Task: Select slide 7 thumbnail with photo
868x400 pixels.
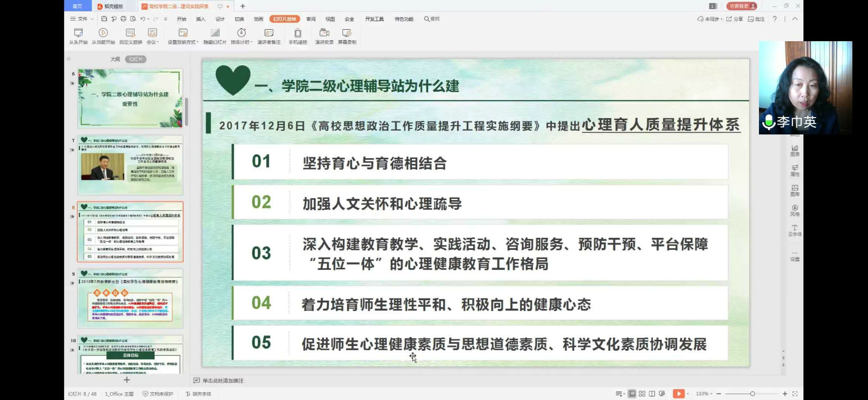Action: [x=130, y=165]
